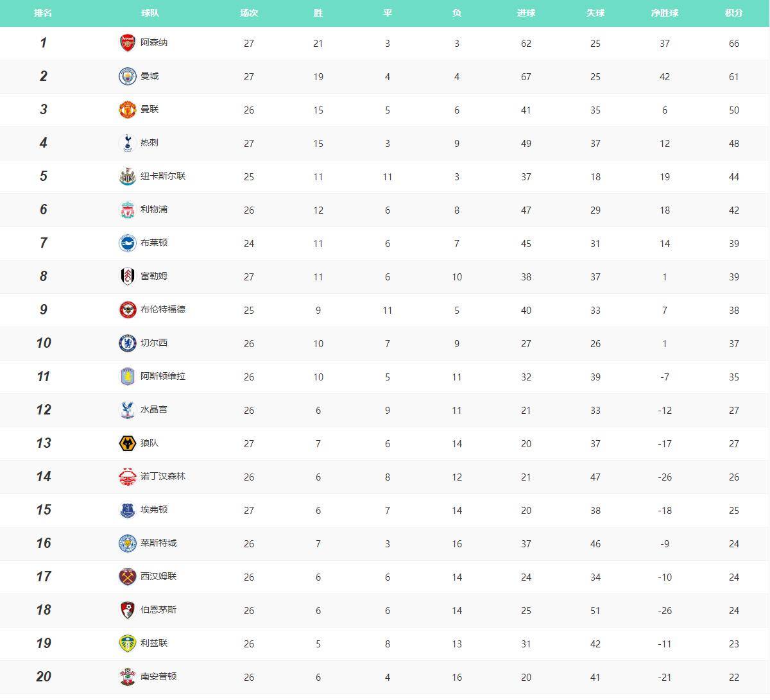Image resolution: width=770 pixels, height=700 pixels.
Task: Select the Chelsea club badge icon
Action: pos(127,343)
